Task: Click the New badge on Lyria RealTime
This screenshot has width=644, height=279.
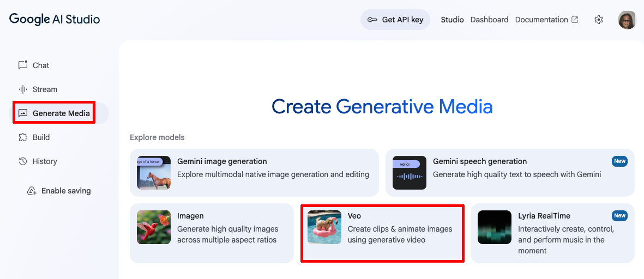Action: tap(620, 216)
